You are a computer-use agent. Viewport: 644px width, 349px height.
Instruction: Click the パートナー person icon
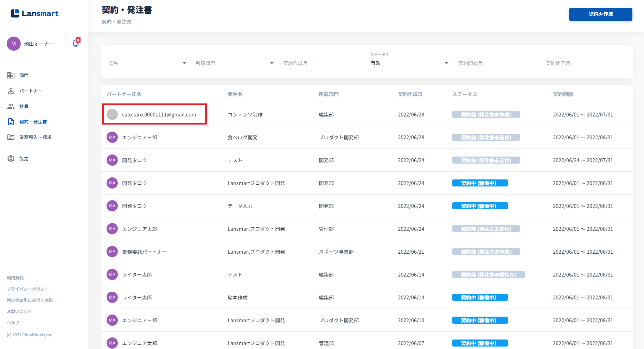click(11, 91)
